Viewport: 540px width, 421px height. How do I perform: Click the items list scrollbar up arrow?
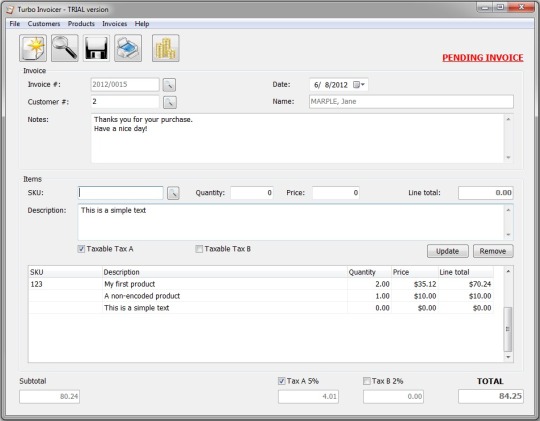click(x=508, y=271)
